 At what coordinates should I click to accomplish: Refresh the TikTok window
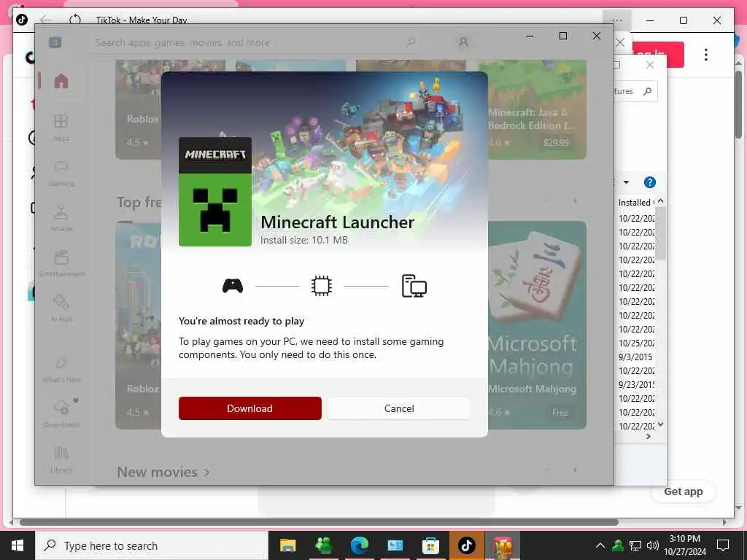[75, 20]
